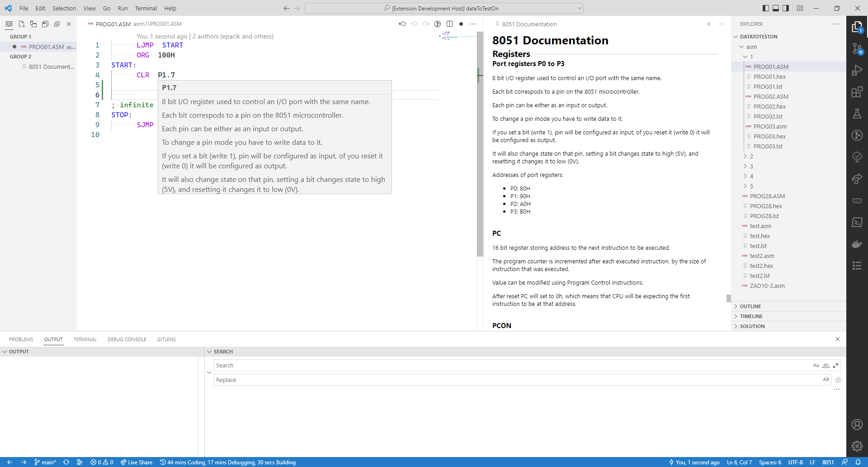Image resolution: width=868 pixels, height=467 pixels.
Task: Open notifications bell in status bar
Action: tap(858, 462)
